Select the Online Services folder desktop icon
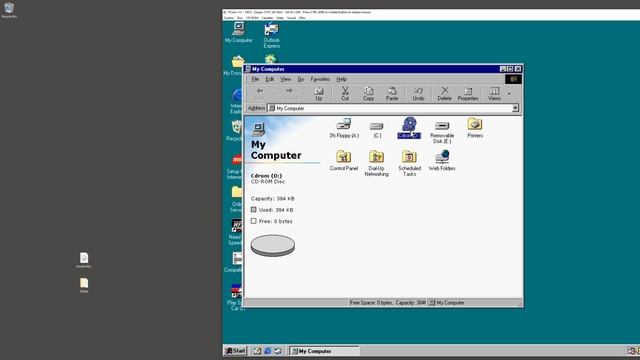The width and height of the screenshot is (640, 360). [236, 199]
